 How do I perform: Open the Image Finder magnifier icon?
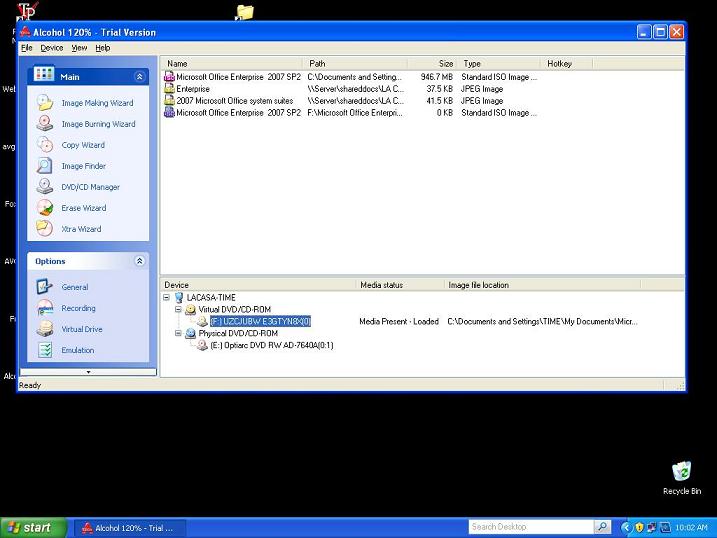45,166
